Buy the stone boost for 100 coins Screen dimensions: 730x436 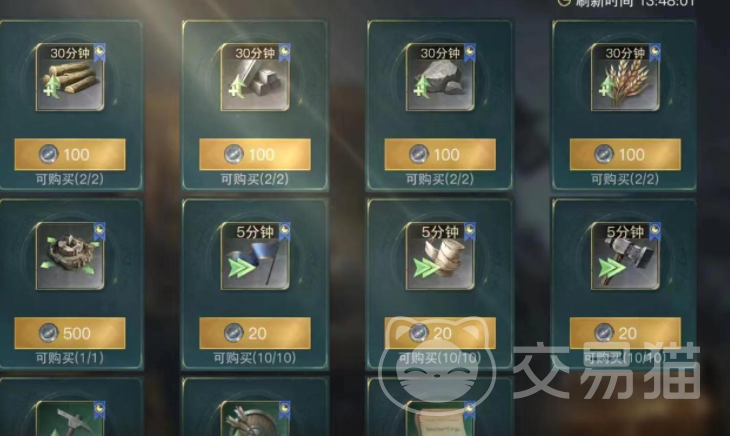[440, 154]
